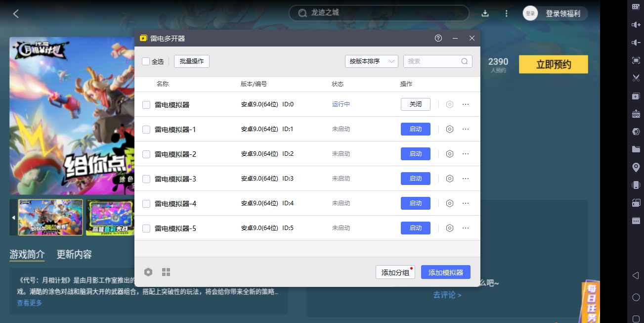
Task: Click 启动 button for 雷电模拟器-4
Action: click(416, 203)
